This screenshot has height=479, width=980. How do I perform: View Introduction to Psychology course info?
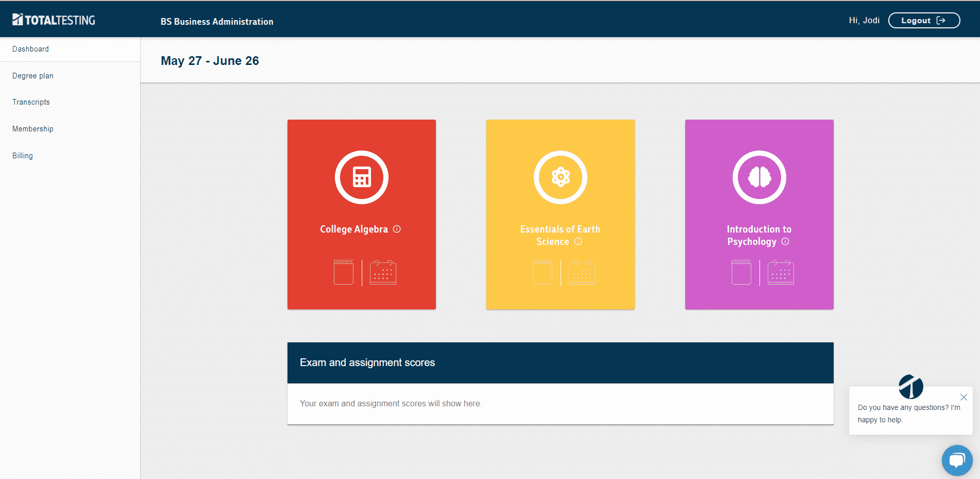(785, 241)
